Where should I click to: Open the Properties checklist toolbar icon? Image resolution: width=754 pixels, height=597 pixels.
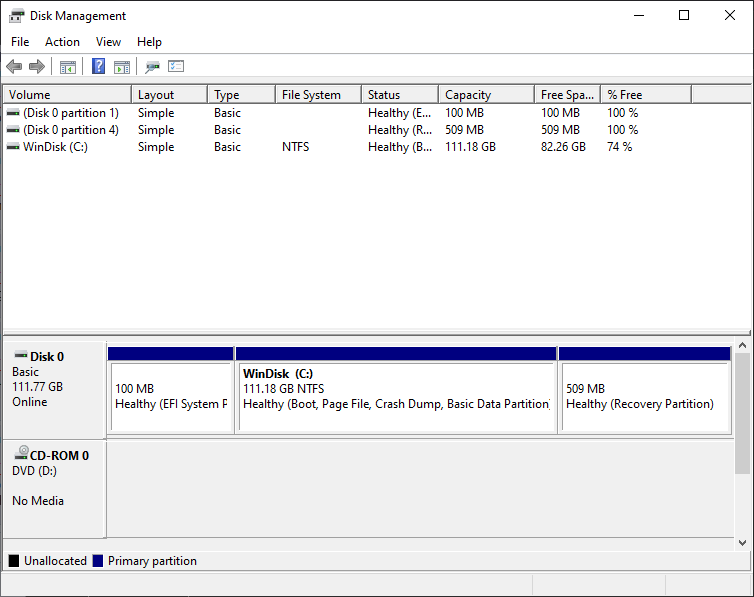tap(176, 66)
